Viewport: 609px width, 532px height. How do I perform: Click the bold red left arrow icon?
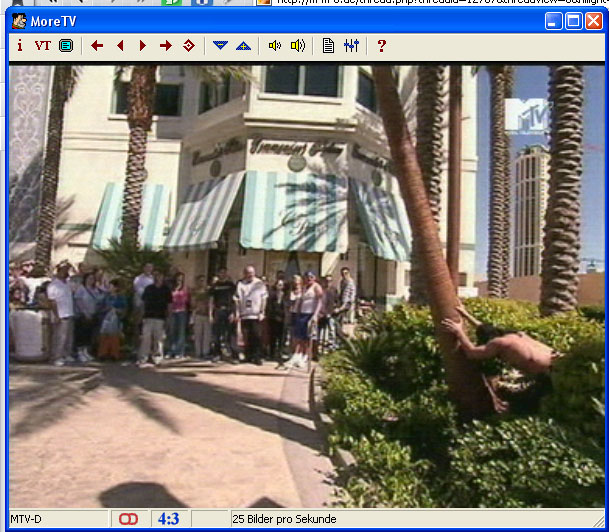pyautogui.click(x=97, y=46)
